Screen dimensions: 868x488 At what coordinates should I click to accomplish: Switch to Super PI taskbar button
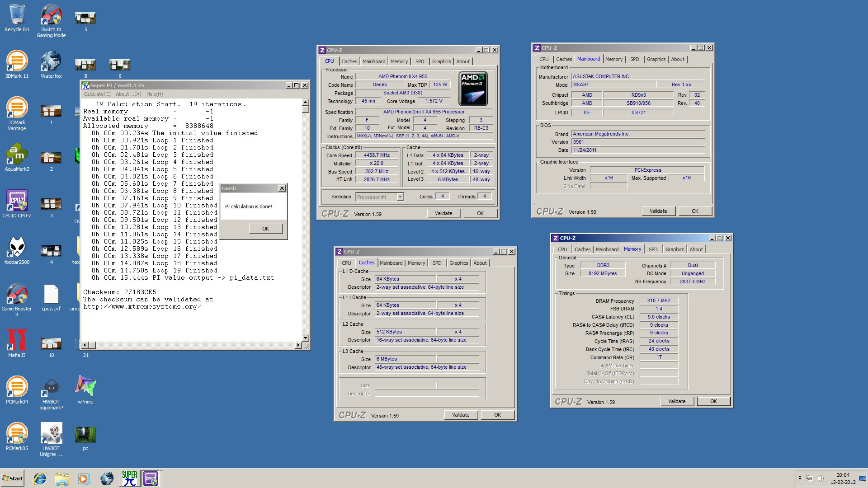click(129, 479)
